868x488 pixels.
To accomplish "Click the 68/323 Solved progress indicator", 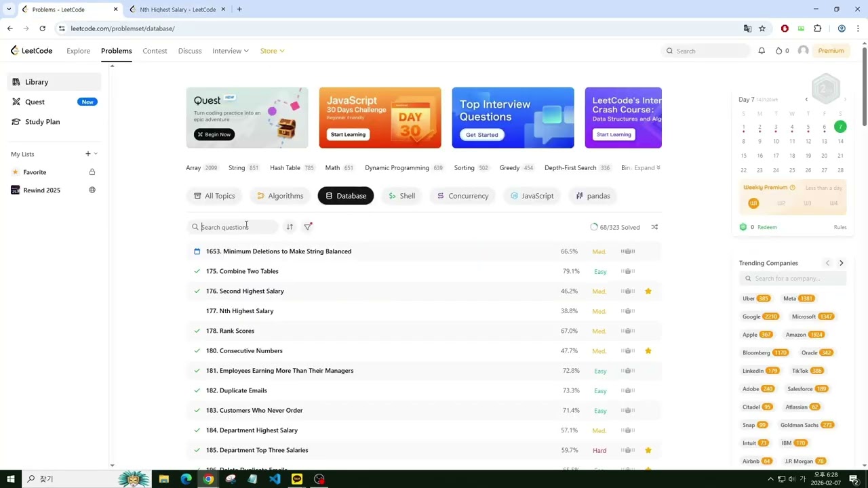I will [615, 227].
